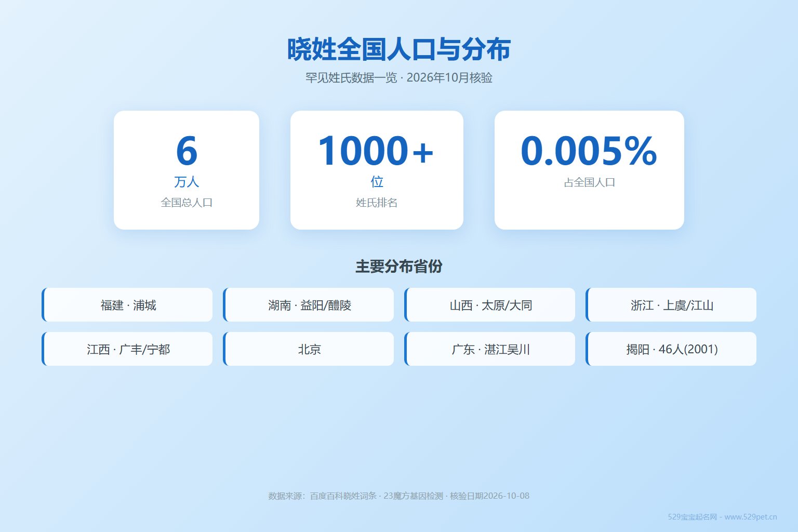Open the 0.005% 占全国人口 card
Screen dimensions: 798x532
(x=589, y=170)
